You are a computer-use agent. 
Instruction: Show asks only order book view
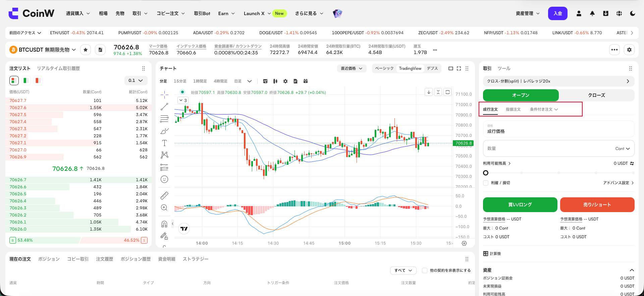coord(38,81)
